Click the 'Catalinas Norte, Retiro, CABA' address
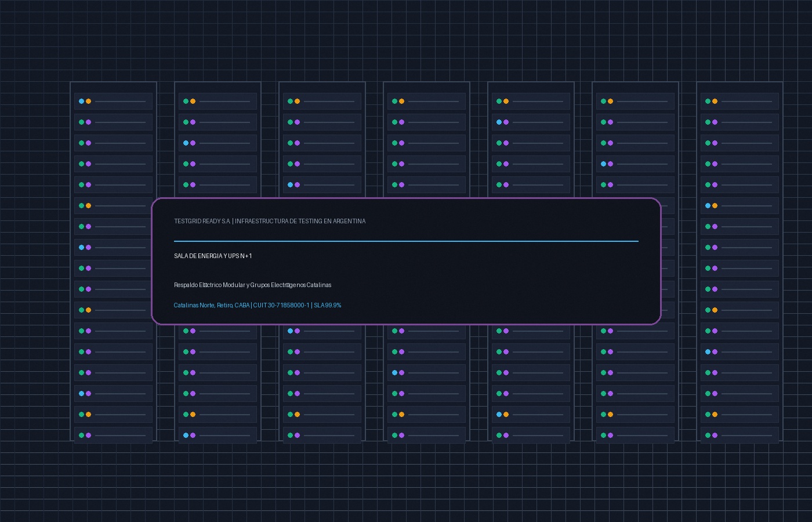Image resolution: width=812 pixels, height=522 pixels. [x=212, y=305]
